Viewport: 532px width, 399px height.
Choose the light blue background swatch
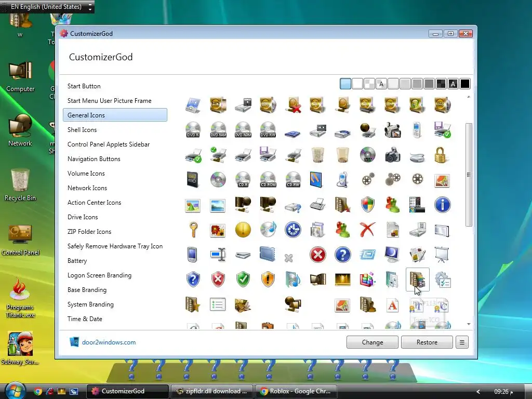[345, 84]
